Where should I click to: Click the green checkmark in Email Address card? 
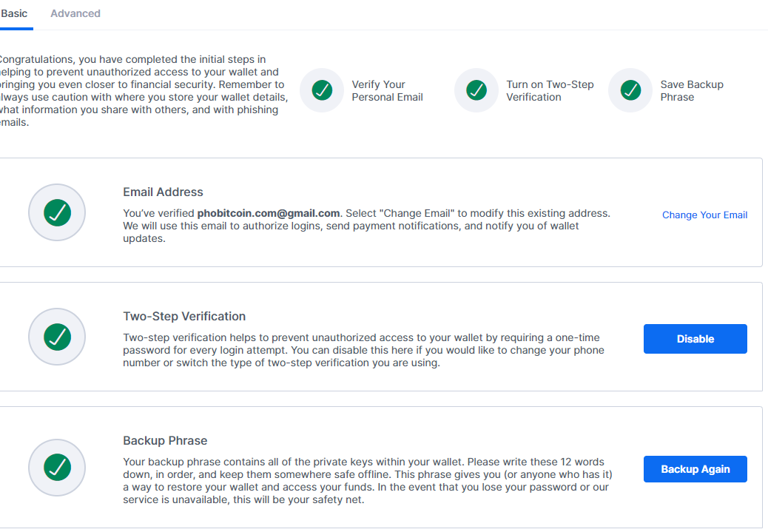(57, 213)
